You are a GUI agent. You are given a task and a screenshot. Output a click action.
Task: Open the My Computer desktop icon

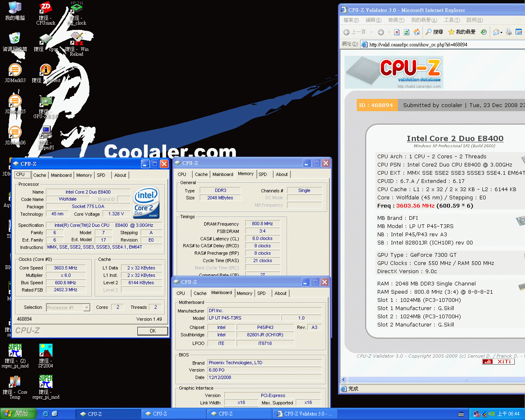(x=15, y=11)
